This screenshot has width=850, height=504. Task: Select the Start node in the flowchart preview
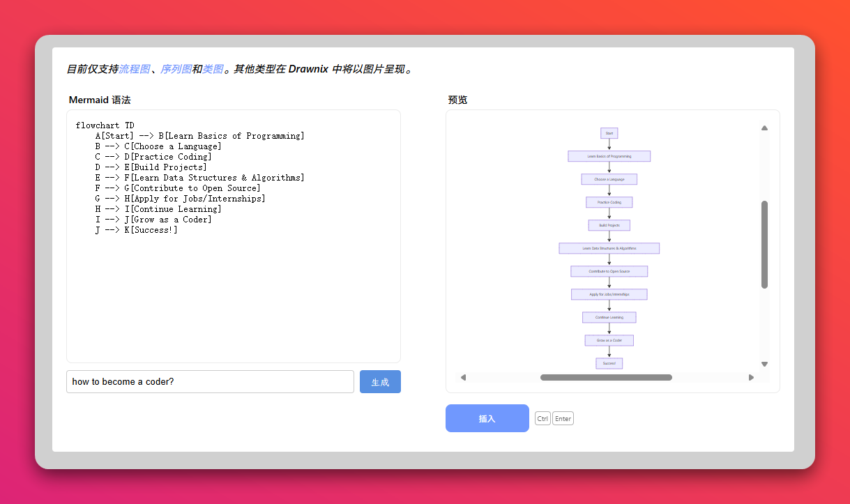pyautogui.click(x=609, y=133)
